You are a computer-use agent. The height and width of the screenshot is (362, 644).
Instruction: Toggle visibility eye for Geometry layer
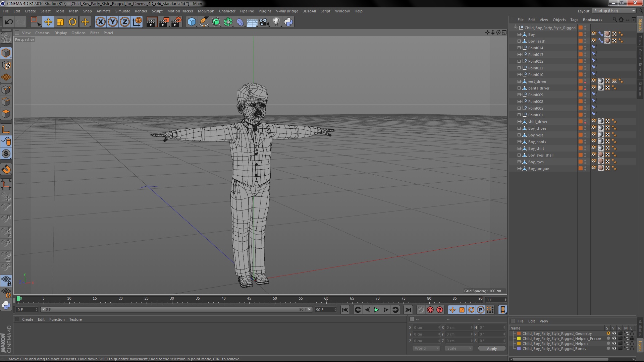(614, 334)
